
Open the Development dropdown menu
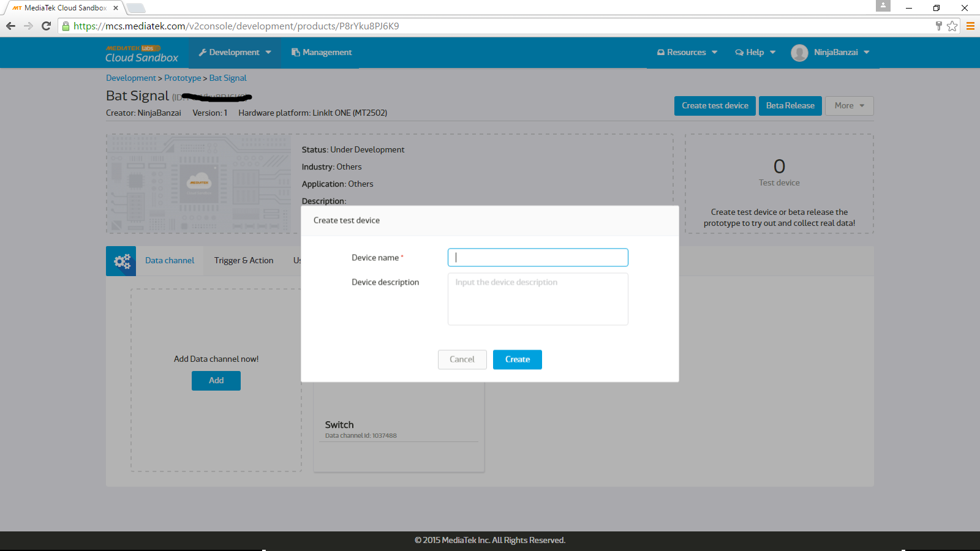pyautogui.click(x=235, y=53)
